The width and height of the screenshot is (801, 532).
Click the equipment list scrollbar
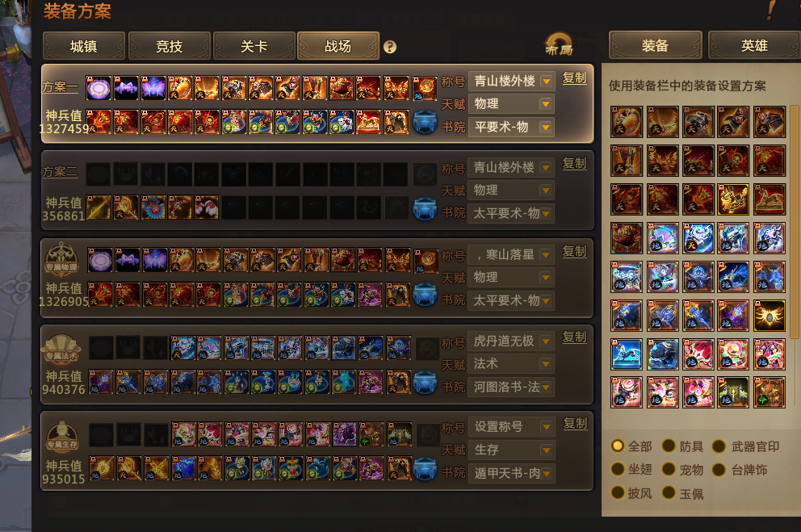tap(794, 222)
